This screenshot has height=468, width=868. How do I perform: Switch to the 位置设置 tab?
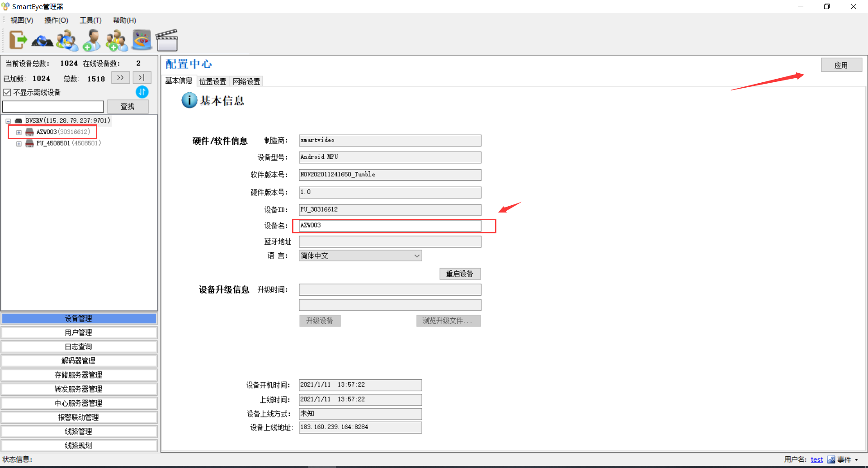[212, 81]
